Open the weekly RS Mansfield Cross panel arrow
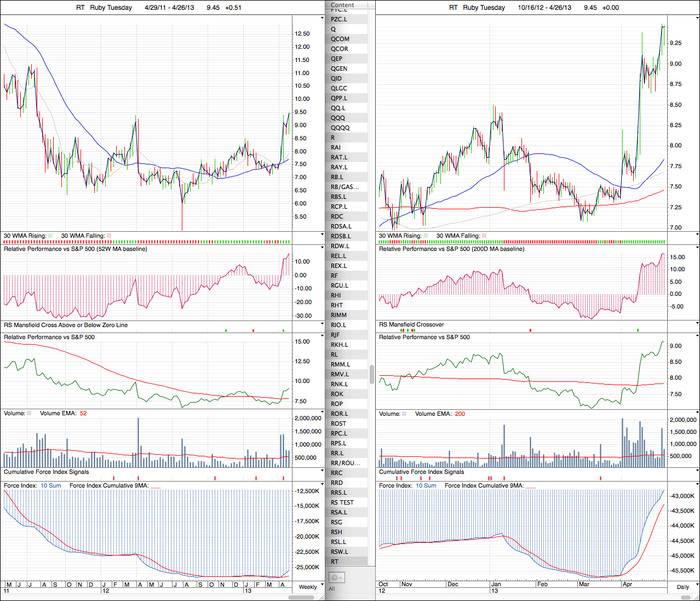The height and width of the screenshot is (601, 700). (x=322, y=324)
